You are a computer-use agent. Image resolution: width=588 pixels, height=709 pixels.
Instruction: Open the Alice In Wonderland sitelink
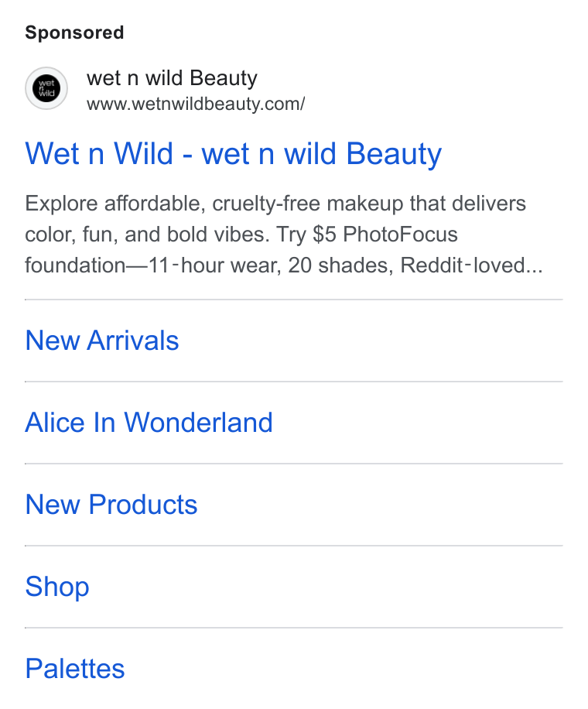coord(149,423)
